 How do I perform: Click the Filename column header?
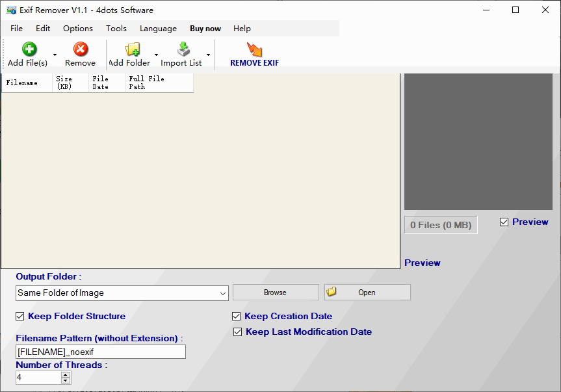click(x=27, y=83)
